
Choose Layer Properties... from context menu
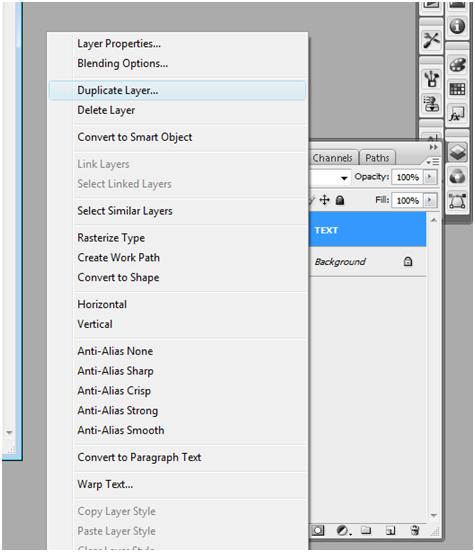177,44
